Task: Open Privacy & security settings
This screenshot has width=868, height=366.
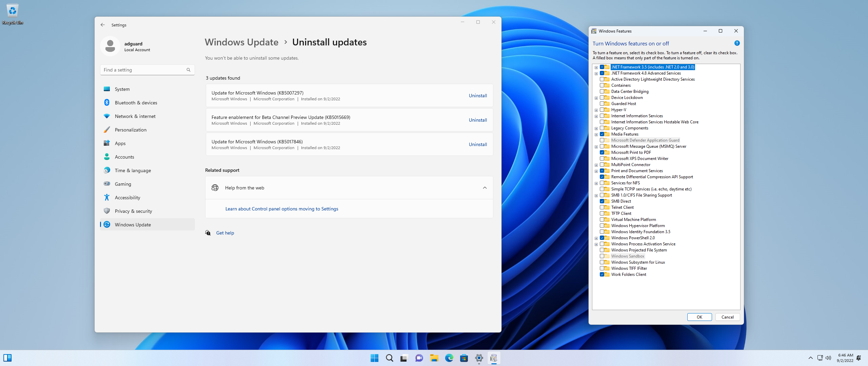Action: (147, 211)
